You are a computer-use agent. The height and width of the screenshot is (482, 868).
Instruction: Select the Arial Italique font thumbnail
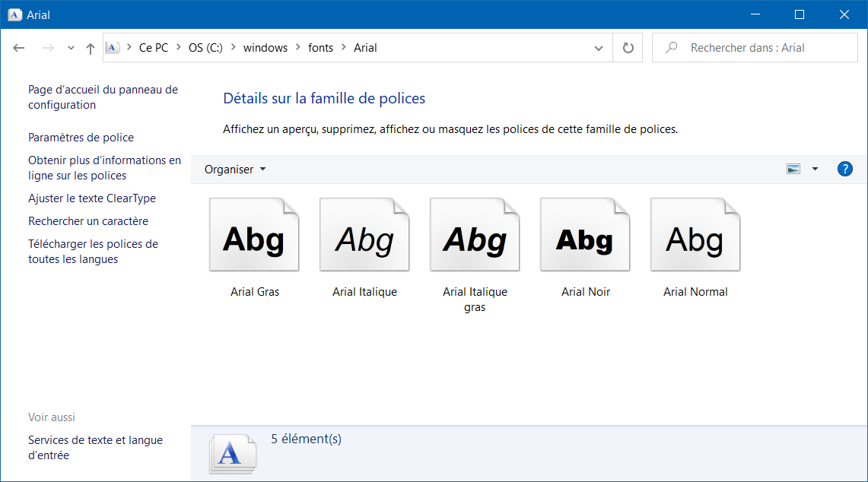(364, 235)
